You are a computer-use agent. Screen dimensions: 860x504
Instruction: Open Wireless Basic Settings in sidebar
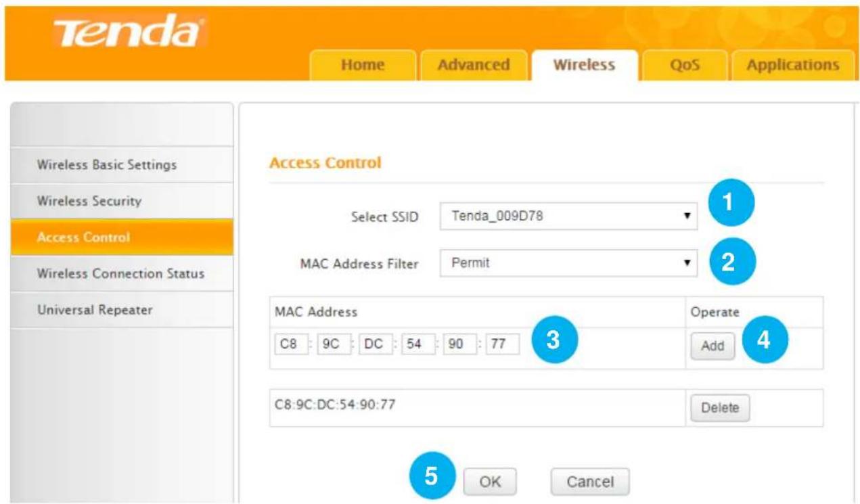tap(122, 164)
